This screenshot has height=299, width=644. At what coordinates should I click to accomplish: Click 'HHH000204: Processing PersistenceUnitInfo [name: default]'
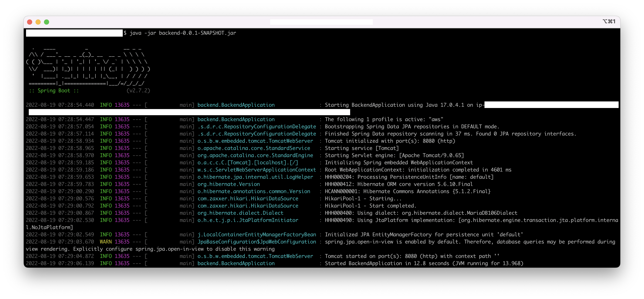point(409,177)
